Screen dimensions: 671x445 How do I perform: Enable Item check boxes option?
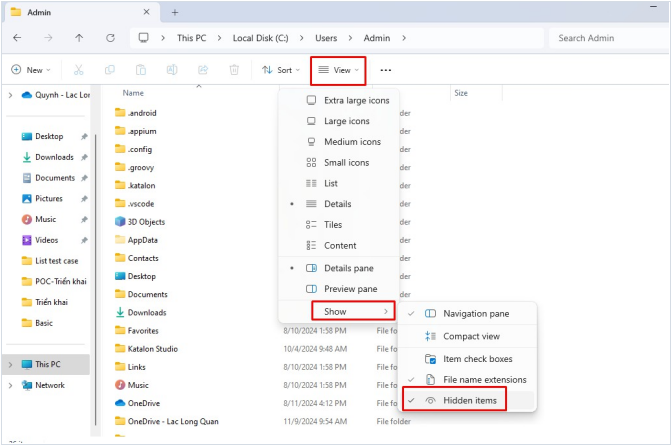(x=478, y=358)
